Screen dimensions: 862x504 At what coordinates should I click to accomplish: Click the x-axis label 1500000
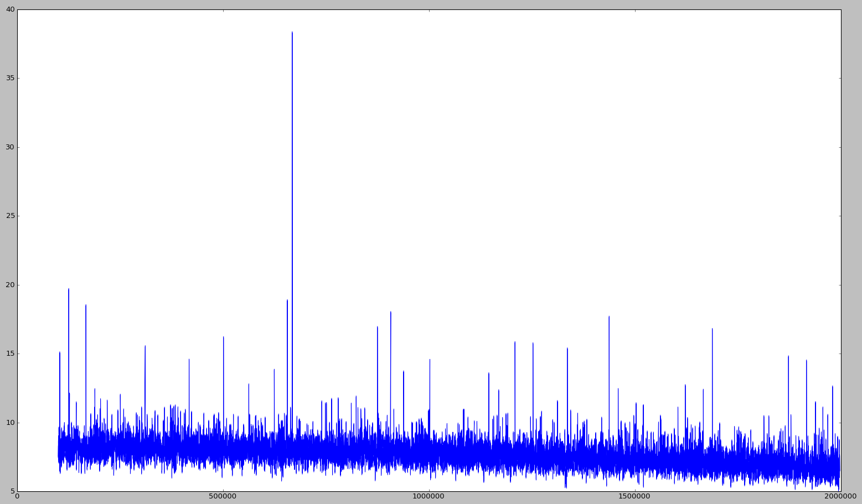coord(635,498)
